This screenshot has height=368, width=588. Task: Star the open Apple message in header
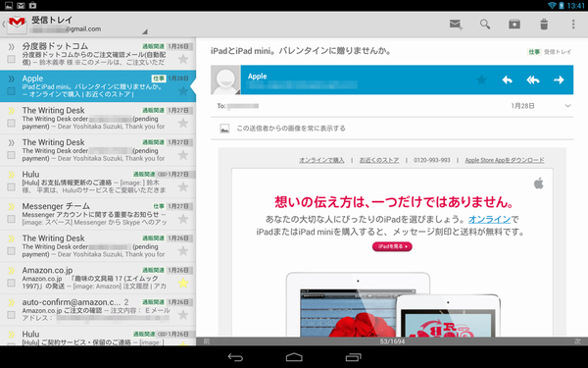[x=481, y=79]
